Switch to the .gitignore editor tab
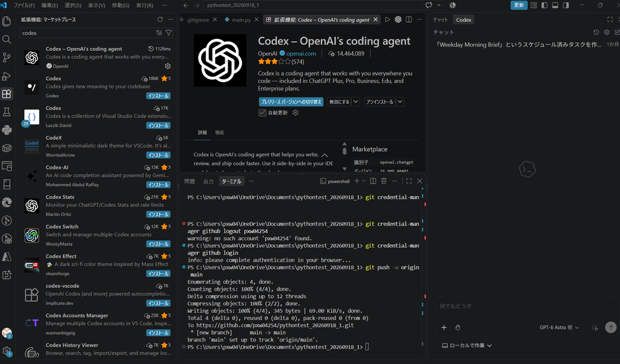Viewport: 620px width, 364px height. point(198,19)
